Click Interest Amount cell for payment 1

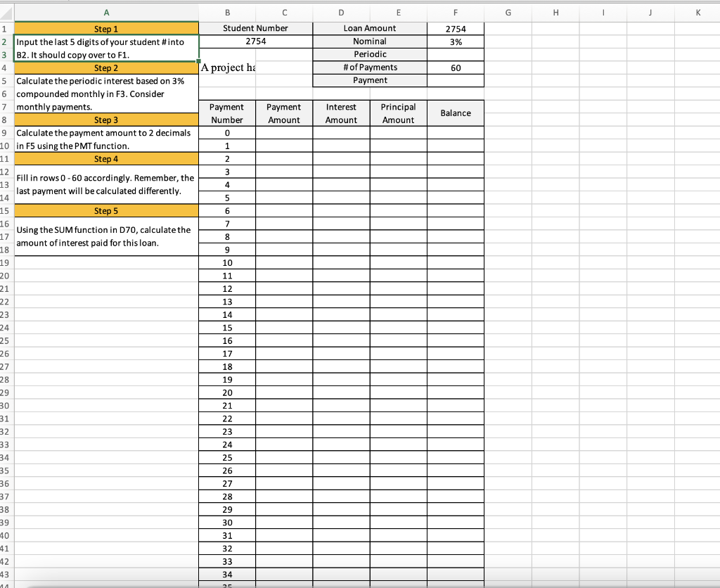341,146
